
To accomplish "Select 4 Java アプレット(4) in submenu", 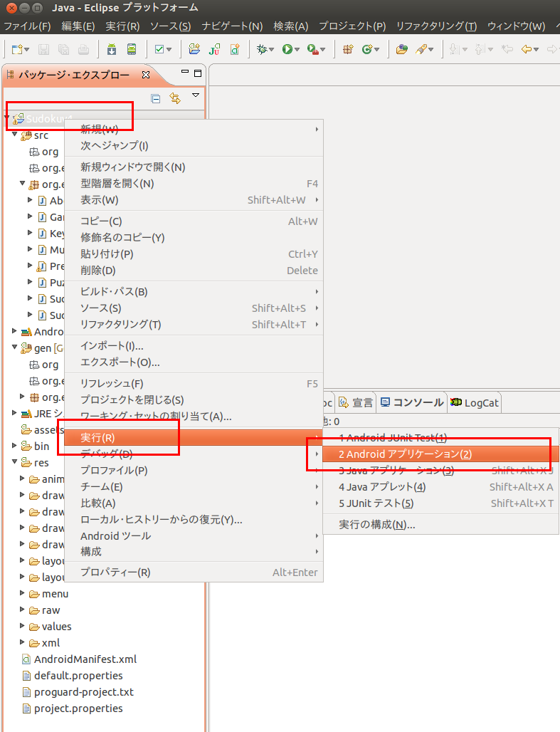I will 440,487.
